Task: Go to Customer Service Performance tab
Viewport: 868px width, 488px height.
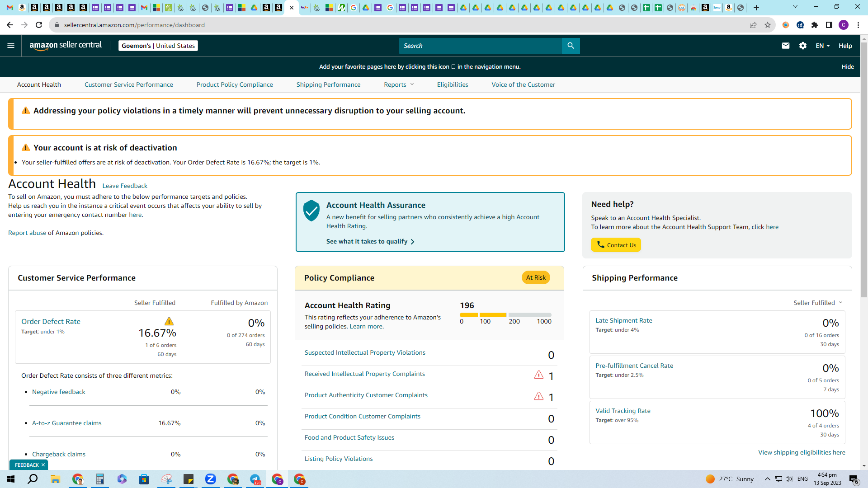Action: (129, 84)
